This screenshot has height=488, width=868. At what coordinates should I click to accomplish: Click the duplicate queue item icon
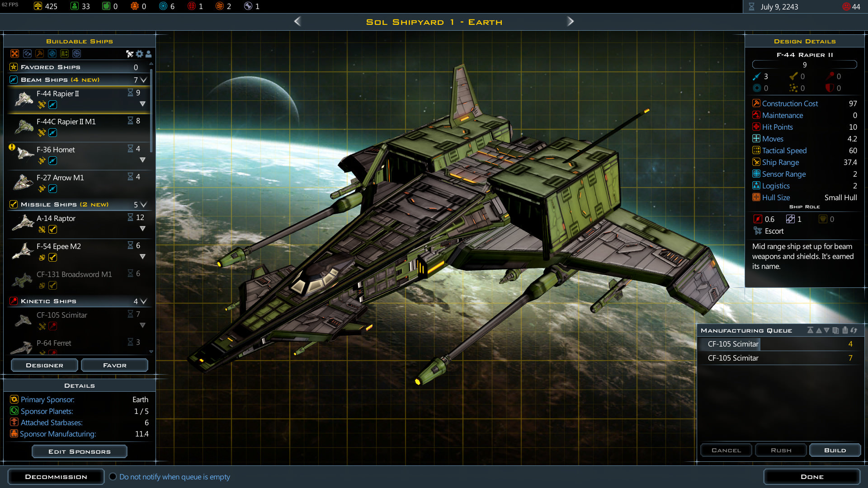tap(835, 330)
